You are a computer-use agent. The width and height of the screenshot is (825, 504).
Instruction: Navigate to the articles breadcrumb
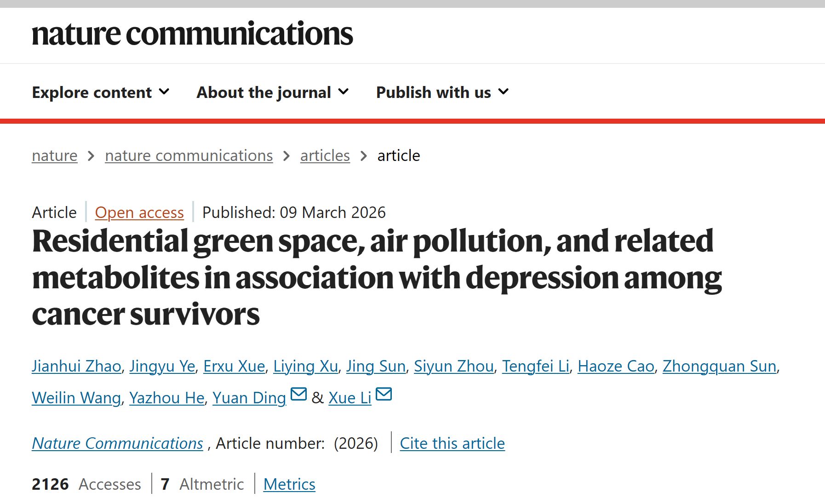325,156
